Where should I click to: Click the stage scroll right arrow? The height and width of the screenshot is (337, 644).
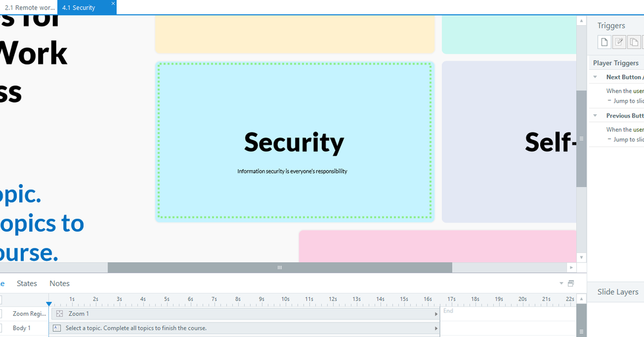(x=571, y=267)
